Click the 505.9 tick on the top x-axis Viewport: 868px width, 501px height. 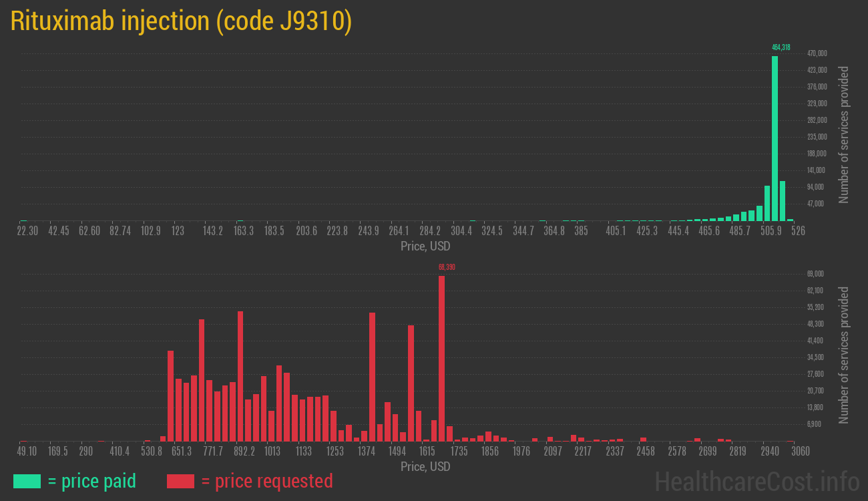[x=771, y=231]
